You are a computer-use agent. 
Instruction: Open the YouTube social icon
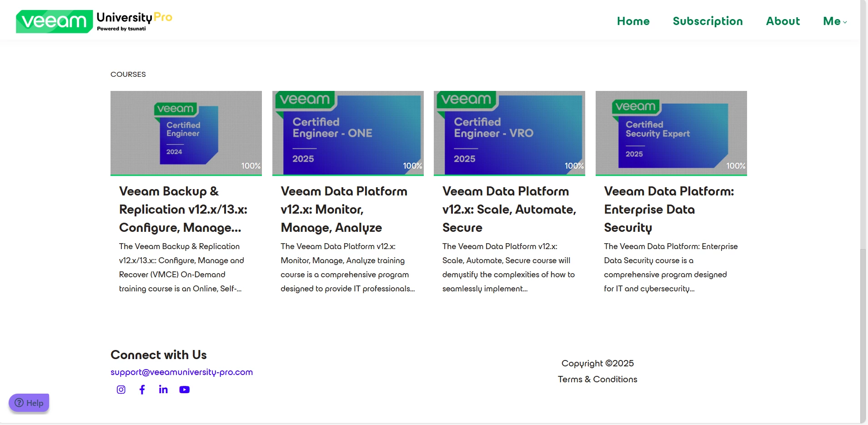click(x=184, y=390)
